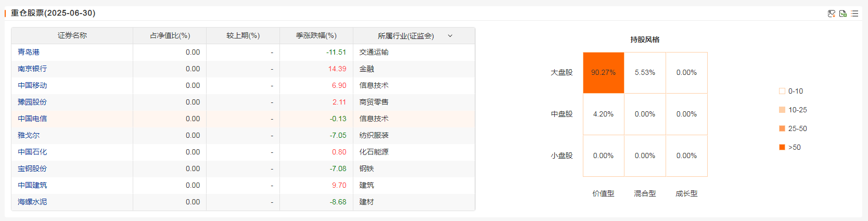Click the 0.80 quarterly change value
The height and width of the screenshot is (221, 868).
[339, 152]
